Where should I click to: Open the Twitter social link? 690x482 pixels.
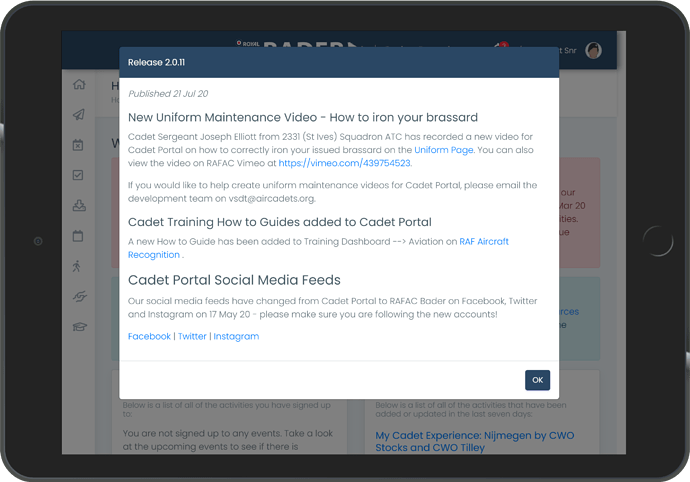coord(192,336)
